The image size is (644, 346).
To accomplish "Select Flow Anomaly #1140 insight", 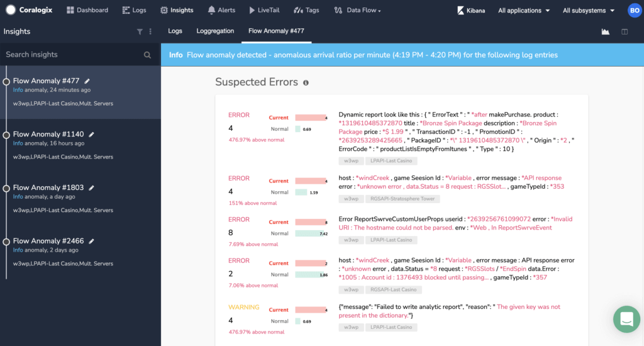I will point(80,145).
